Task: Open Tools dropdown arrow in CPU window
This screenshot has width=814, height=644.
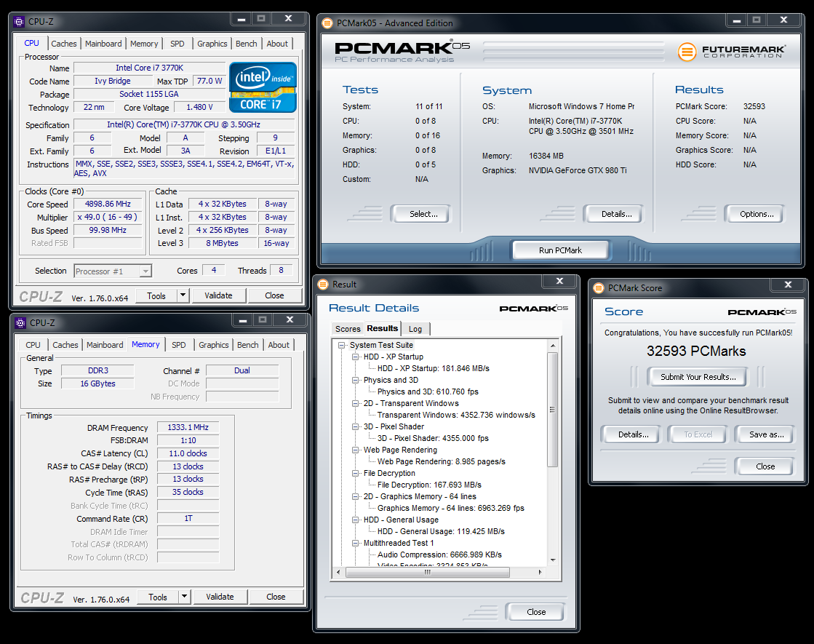Action: pos(183,295)
